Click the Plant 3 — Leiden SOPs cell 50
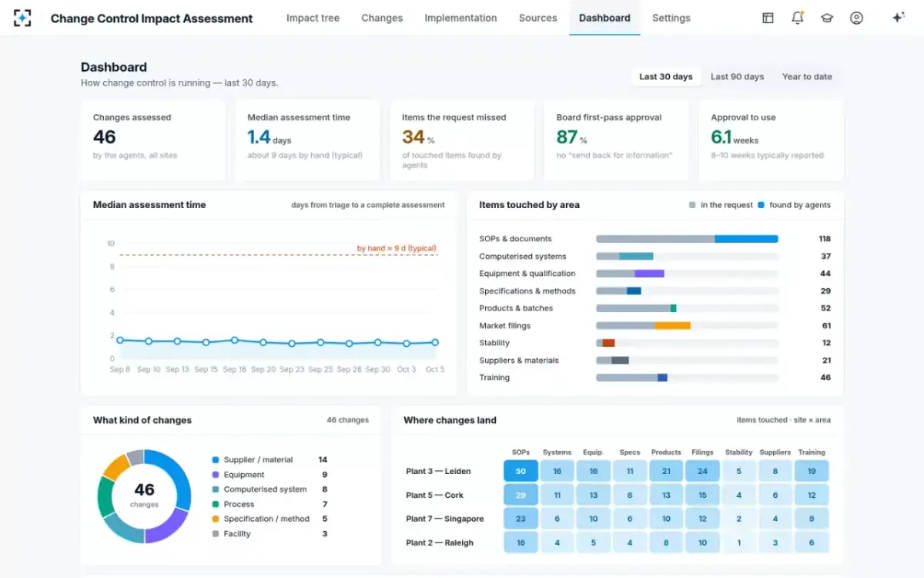 [x=521, y=471]
